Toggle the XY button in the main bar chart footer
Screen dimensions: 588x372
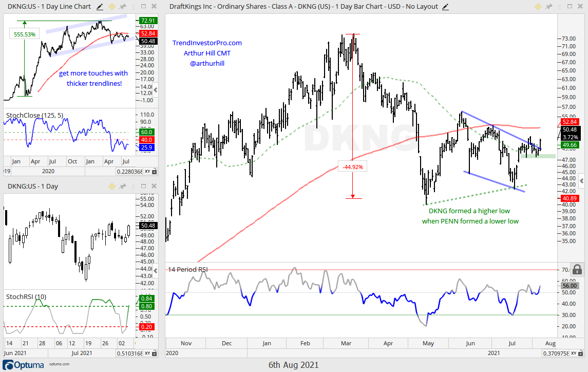coord(574,353)
